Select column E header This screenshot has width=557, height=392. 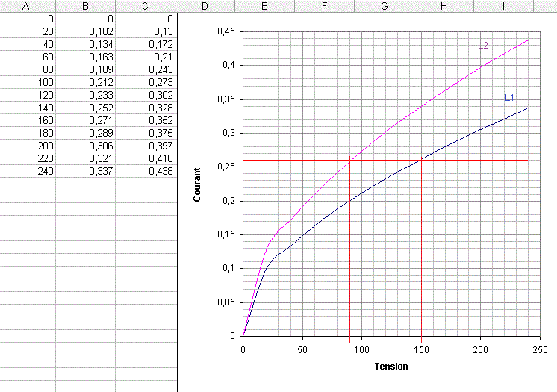point(264,6)
